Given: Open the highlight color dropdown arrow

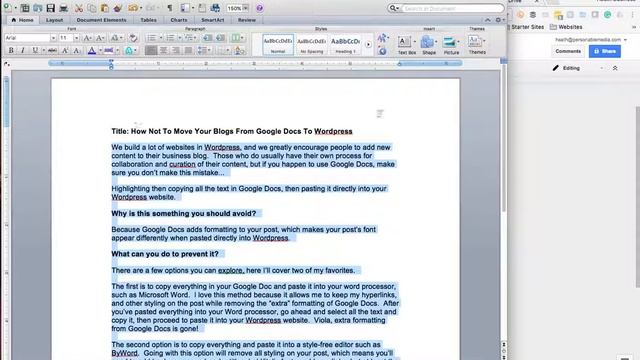Looking at the screenshot, I should click(x=118, y=51).
